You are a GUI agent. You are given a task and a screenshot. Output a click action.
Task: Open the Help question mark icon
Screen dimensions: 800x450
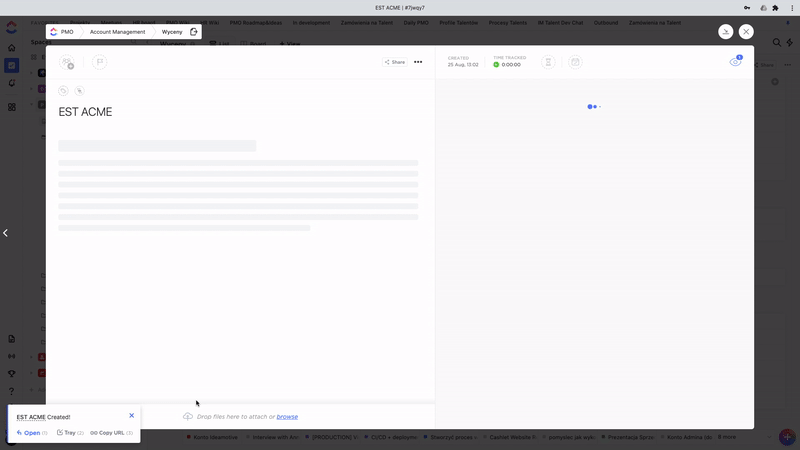coord(12,391)
